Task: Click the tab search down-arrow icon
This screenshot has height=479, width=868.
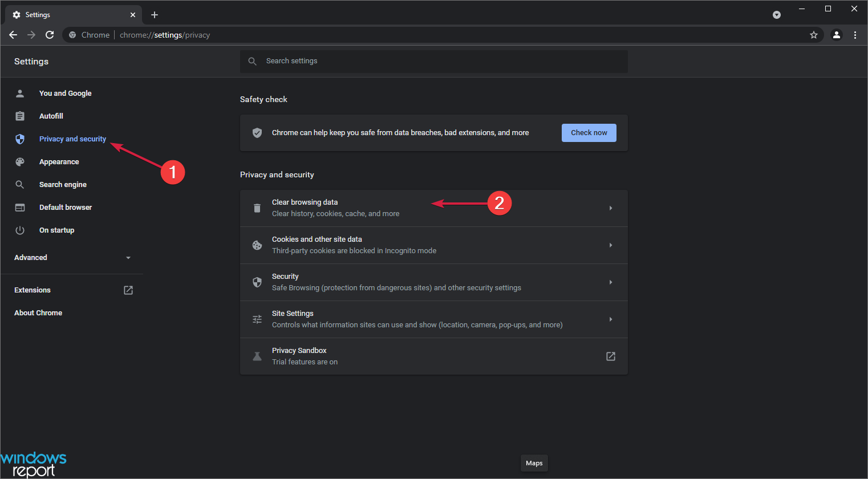Action: pyautogui.click(x=777, y=15)
